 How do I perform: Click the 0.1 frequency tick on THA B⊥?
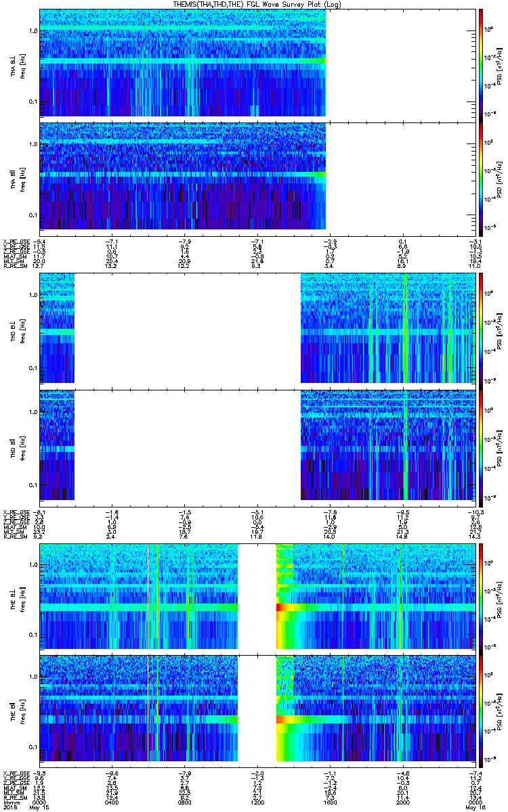tap(34, 101)
